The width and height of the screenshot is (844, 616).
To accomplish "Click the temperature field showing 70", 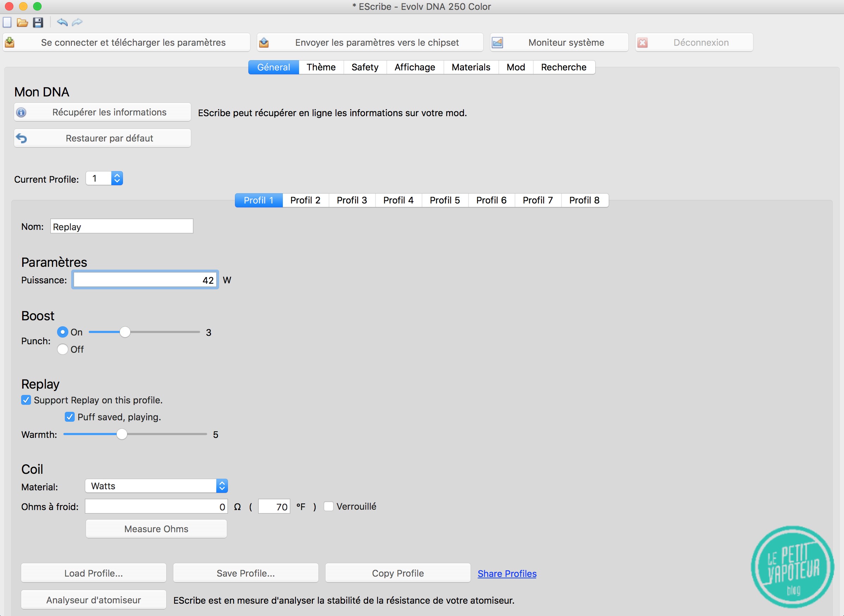I will point(274,507).
